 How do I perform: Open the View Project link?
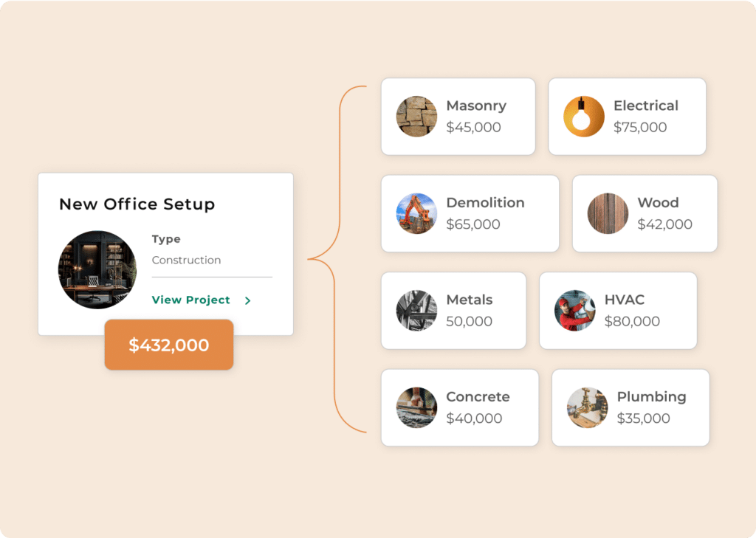[x=191, y=300]
